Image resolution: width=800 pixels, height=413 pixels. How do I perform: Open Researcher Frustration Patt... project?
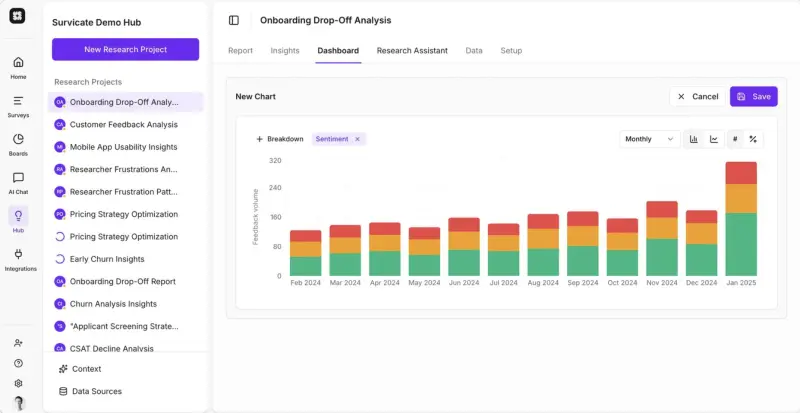pyautogui.click(x=126, y=192)
